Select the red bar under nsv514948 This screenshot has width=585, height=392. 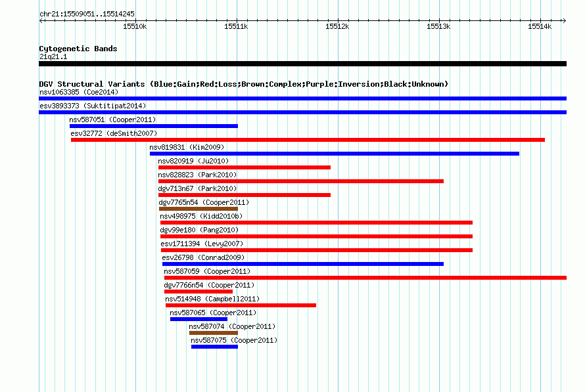pos(241,305)
